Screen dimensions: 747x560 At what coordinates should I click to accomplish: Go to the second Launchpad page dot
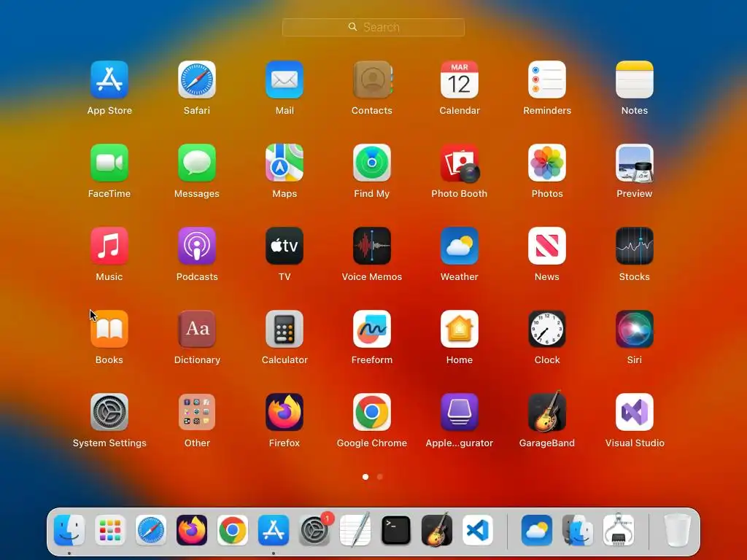pos(379,477)
